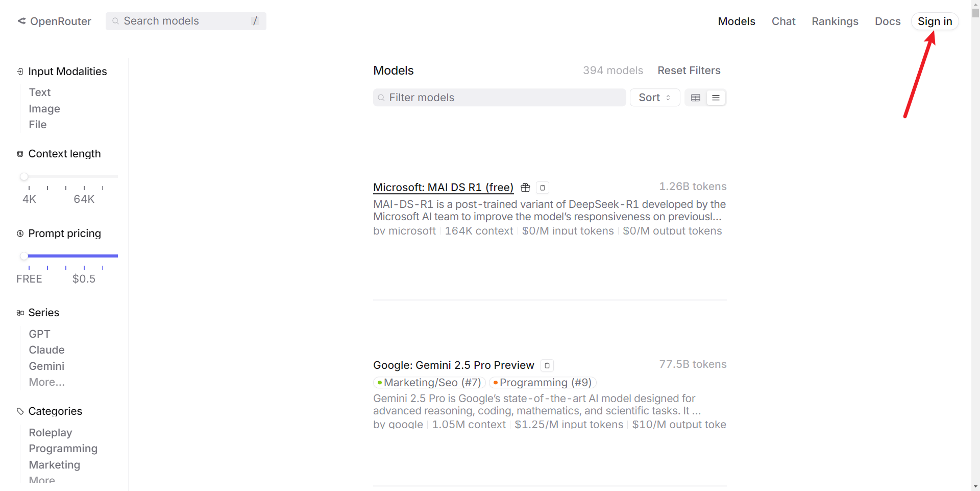Filter by GPT series

(39, 334)
